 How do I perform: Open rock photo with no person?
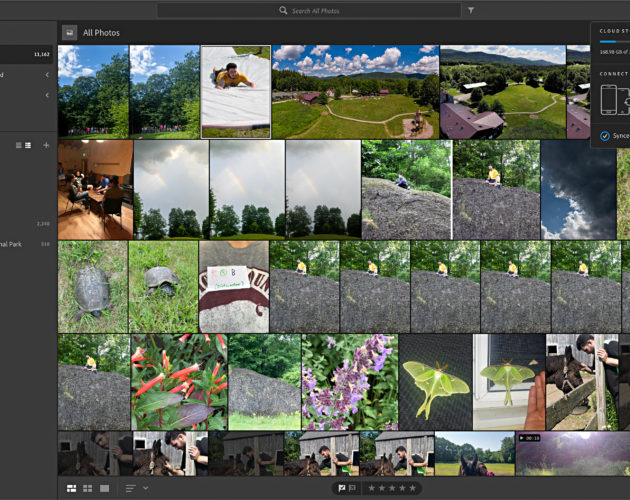coord(264,382)
